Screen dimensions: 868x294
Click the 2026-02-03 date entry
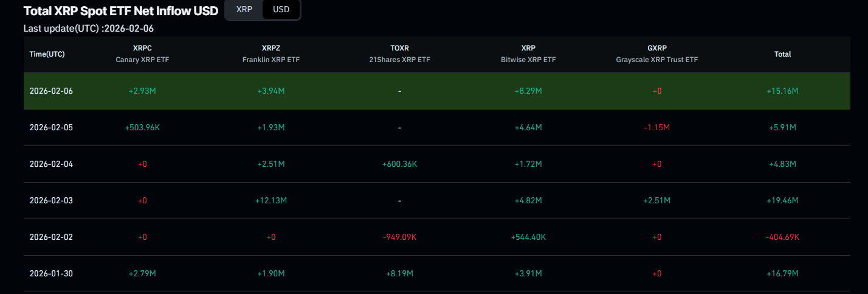tap(51, 200)
